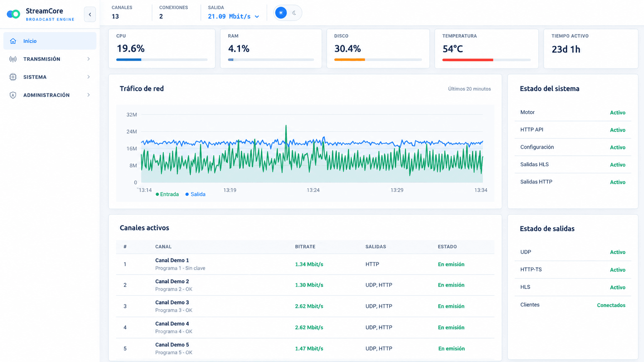Screen dimensions: 644x362
Task: Open Canal Demo 5 row
Action: point(305,349)
